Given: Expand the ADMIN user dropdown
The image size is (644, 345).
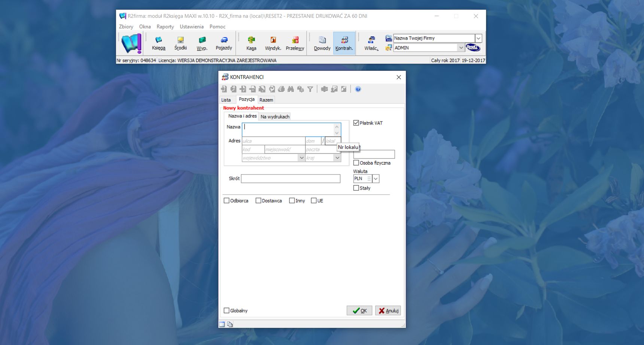Looking at the screenshot, I should [461, 48].
